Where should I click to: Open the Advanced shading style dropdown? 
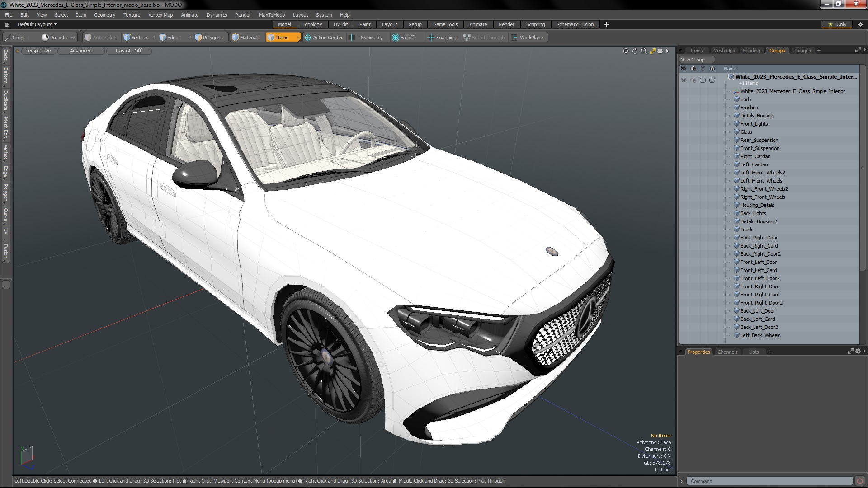point(80,51)
